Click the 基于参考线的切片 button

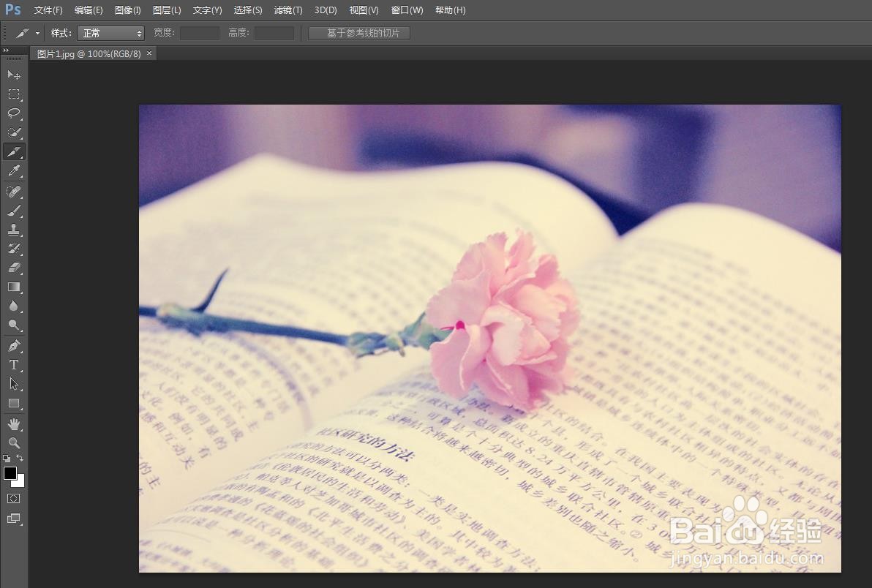point(359,34)
